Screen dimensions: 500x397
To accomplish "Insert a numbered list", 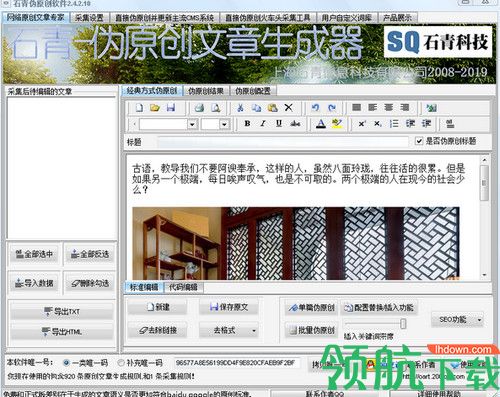I will (x=394, y=124).
